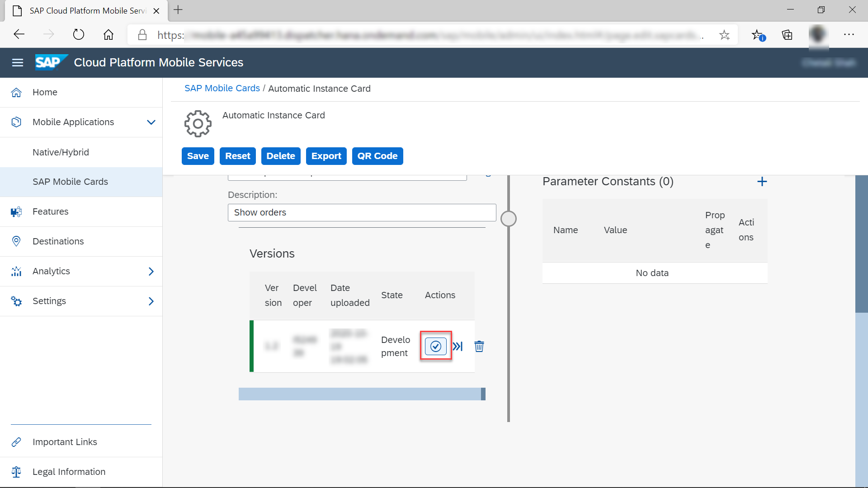The width and height of the screenshot is (868, 488).
Task: Click the browser refresh icon
Action: (x=78, y=35)
